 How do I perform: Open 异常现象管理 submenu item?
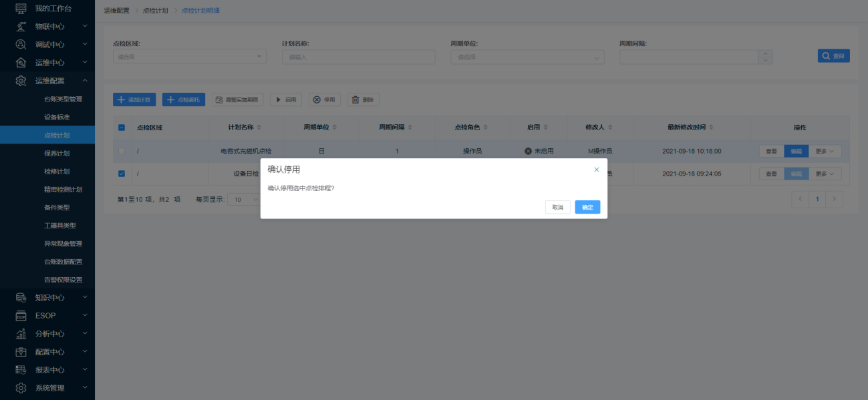[x=63, y=243]
